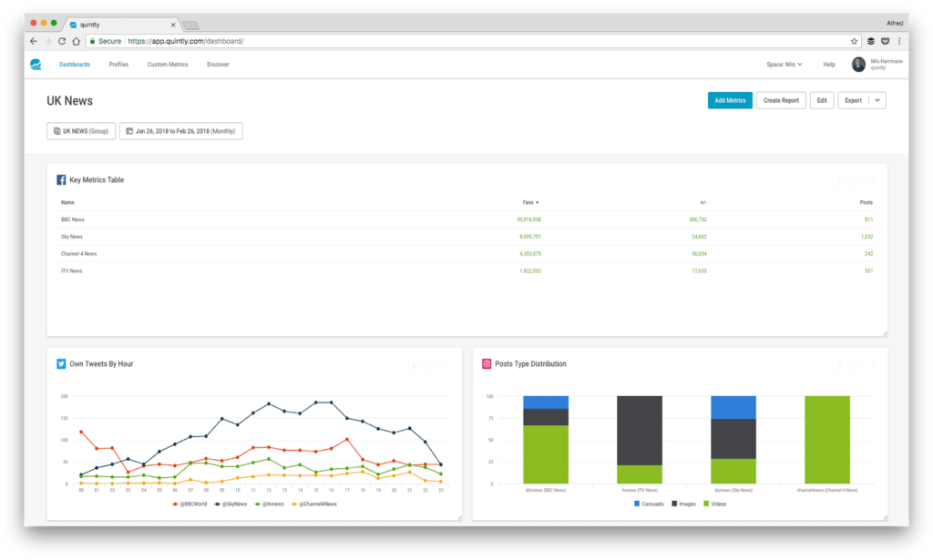Screen dimensions: 933x560
Task: Click the Twitter icon beside Own Tweets By Hour
Action: click(61, 364)
